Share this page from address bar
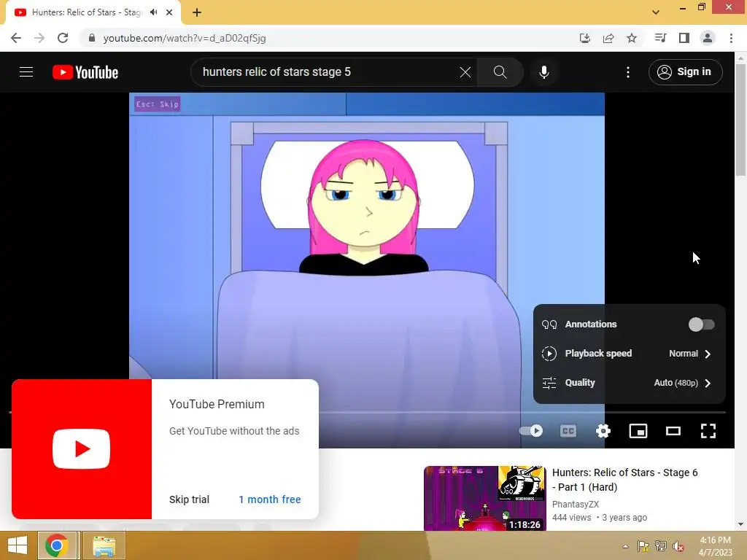Screen dimensions: 747x560 [x=608, y=38]
